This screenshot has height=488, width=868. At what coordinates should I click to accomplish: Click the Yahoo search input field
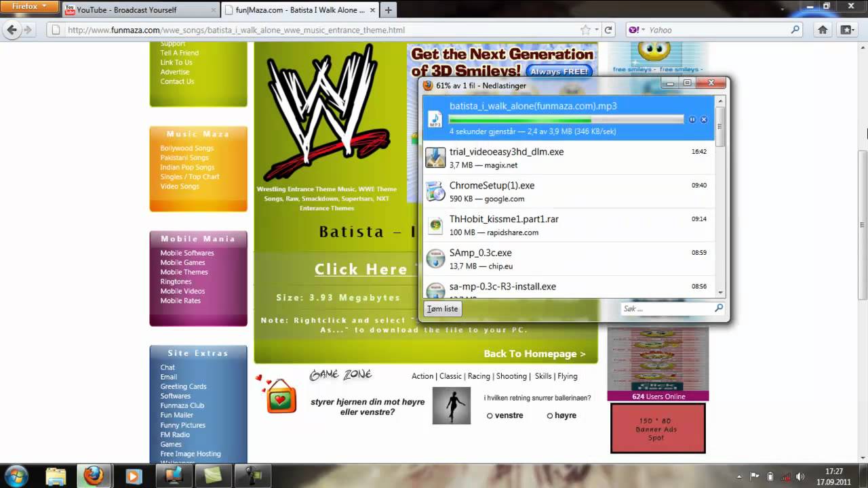click(x=717, y=30)
